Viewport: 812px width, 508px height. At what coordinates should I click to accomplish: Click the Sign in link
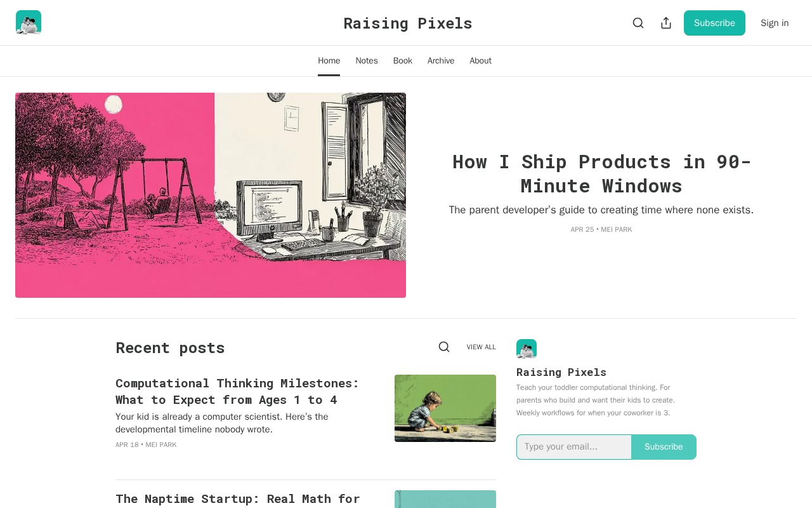click(775, 23)
